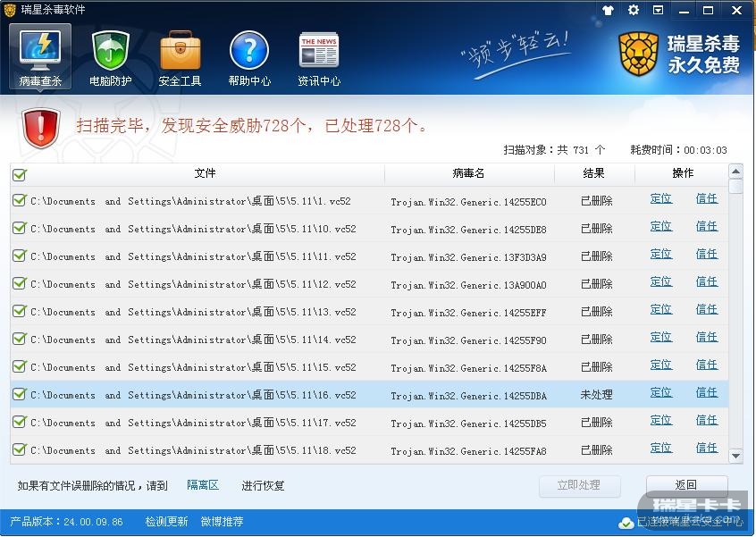Click 信任 for the 10.vc52 row
This screenshot has width=756, height=537.
tap(707, 227)
